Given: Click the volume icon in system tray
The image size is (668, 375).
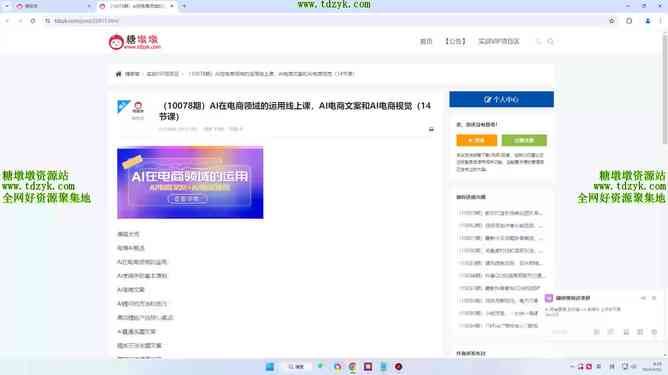Looking at the screenshot, I should pyautogui.click(x=633, y=366).
